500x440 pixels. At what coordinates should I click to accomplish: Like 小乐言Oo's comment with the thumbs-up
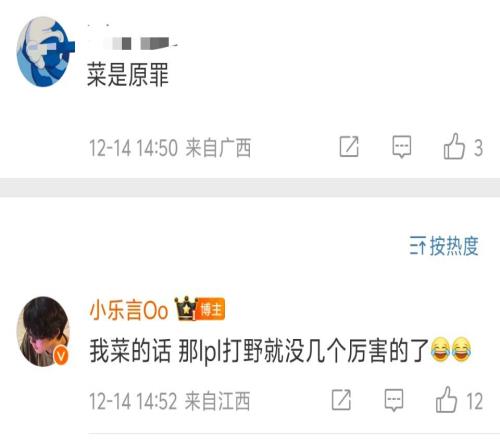pyautogui.click(x=446, y=399)
